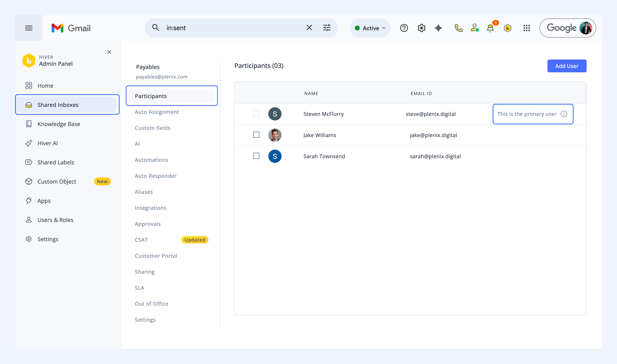Image resolution: width=617 pixels, height=364 pixels.
Task: Open Gmail support help icon
Action: tap(404, 28)
